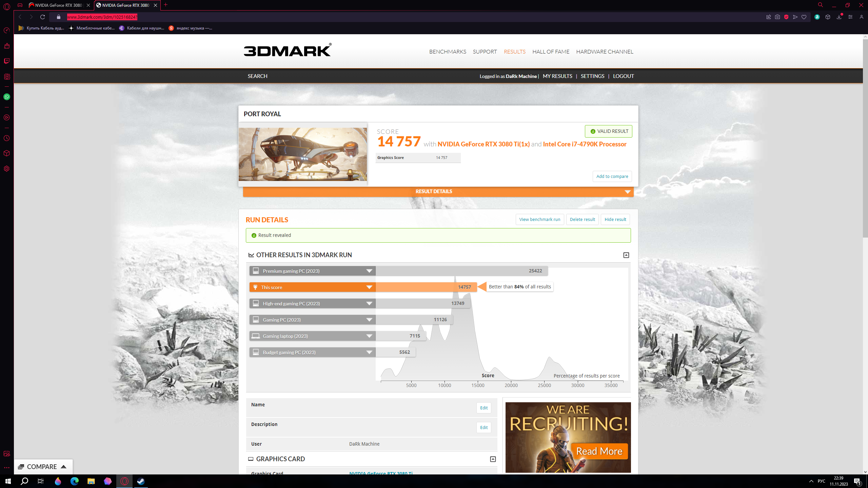Image resolution: width=868 pixels, height=488 pixels.
Task: Open sidebar settings gear icon
Action: click(7, 169)
